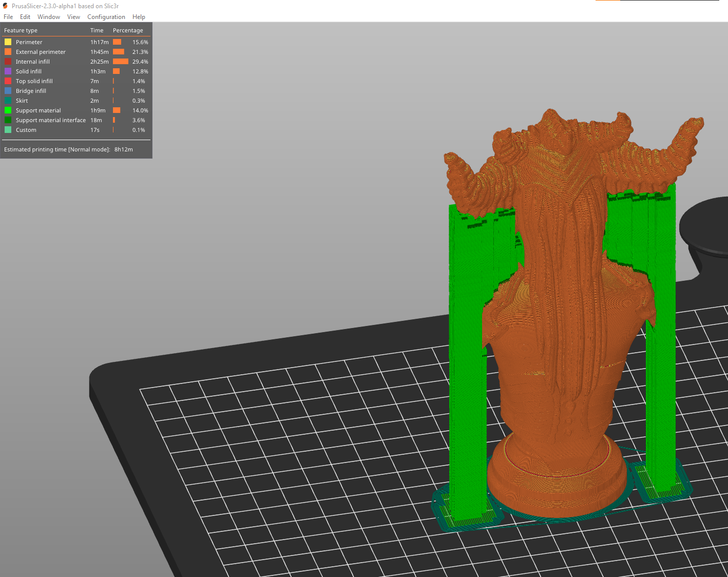Click the Estimated printing time text
Image resolution: width=728 pixels, height=577 pixels.
click(x=57, y=149)
